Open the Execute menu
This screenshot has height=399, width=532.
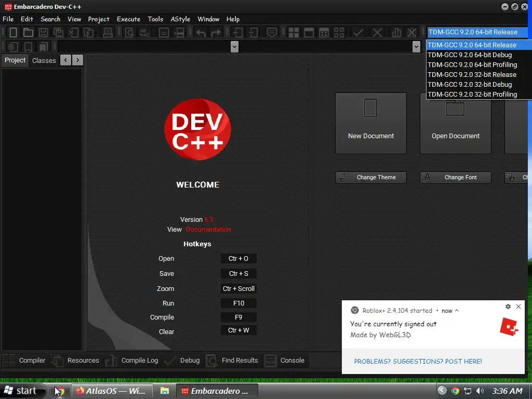[x=129, y=19]
